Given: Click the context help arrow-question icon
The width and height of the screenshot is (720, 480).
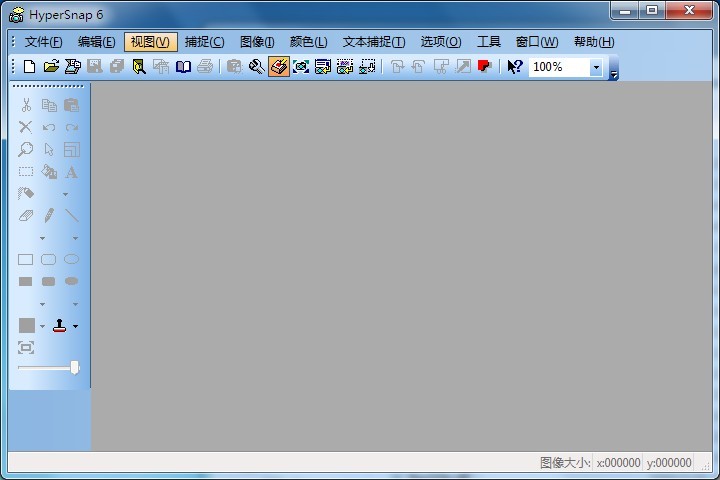Looking at the screenshot, I should (x=514, y=67).
